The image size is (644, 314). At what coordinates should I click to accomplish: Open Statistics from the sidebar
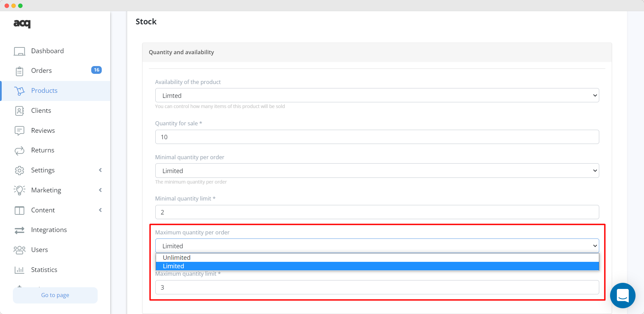tap(44, 270)
